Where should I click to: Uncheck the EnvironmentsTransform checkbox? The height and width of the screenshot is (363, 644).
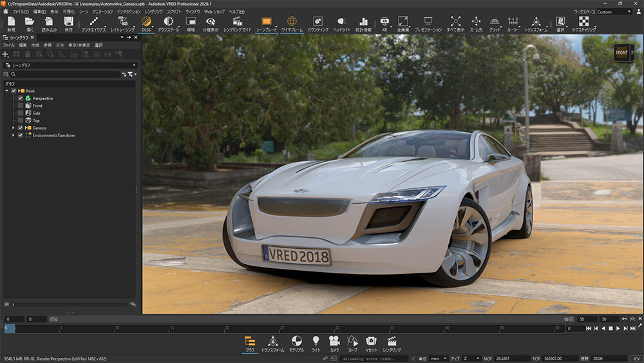[x=20, y=135]
